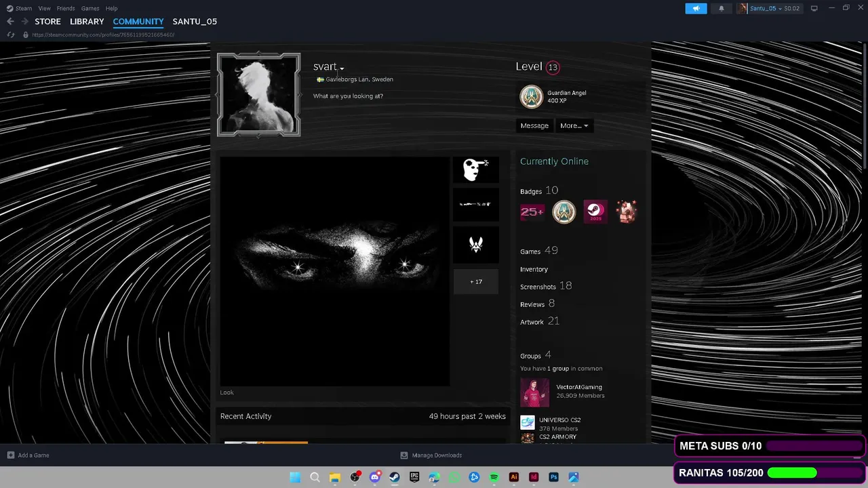
Task: Reload the page with refresh icon
Action: [x=10, y=35]
